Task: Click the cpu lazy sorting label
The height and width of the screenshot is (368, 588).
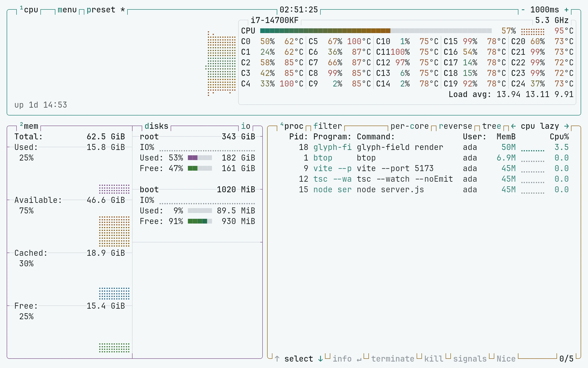Action: (540, 126)
